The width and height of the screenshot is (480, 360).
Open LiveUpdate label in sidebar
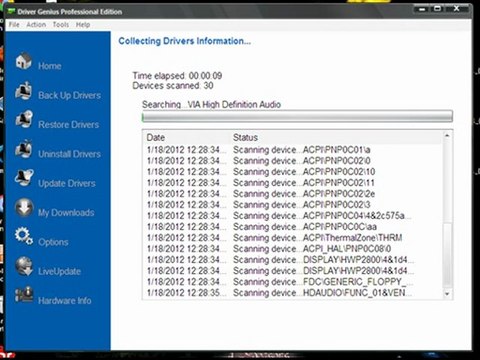tap(59, 271)
